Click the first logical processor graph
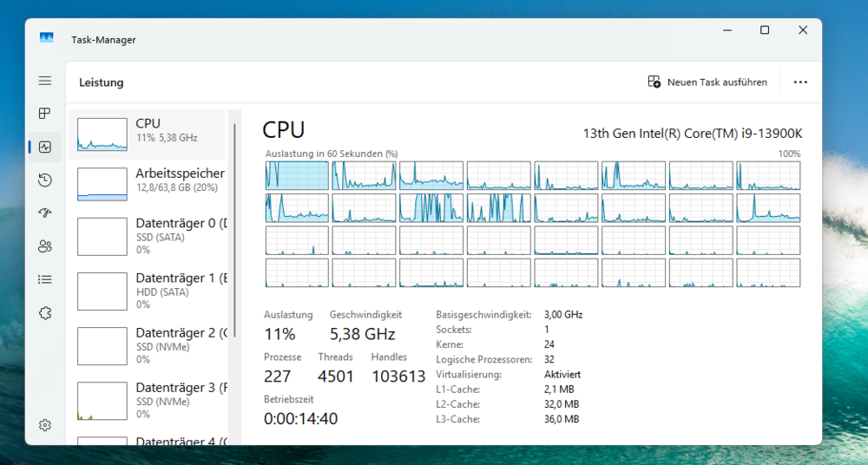 [x=297, y=175]
